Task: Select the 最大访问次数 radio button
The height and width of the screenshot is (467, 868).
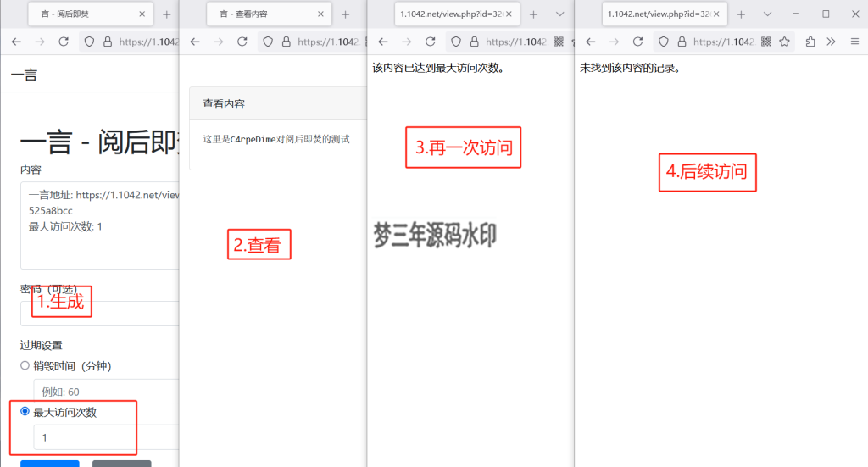Action: click(25, 412)
